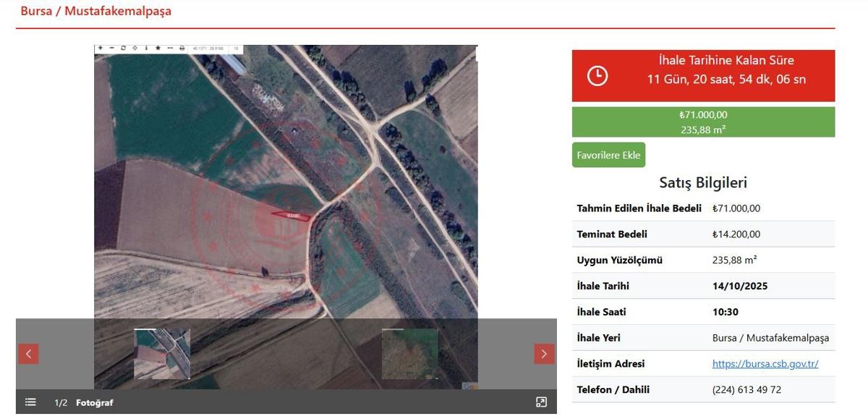Click the green price and area banner
868x419 pixels.
click(x=703, y=122)
